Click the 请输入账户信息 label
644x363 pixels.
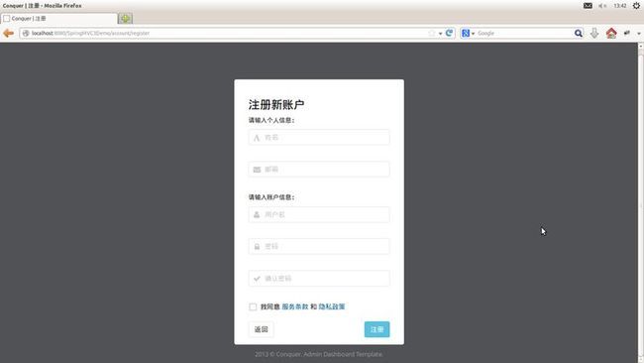click(271, 197)
